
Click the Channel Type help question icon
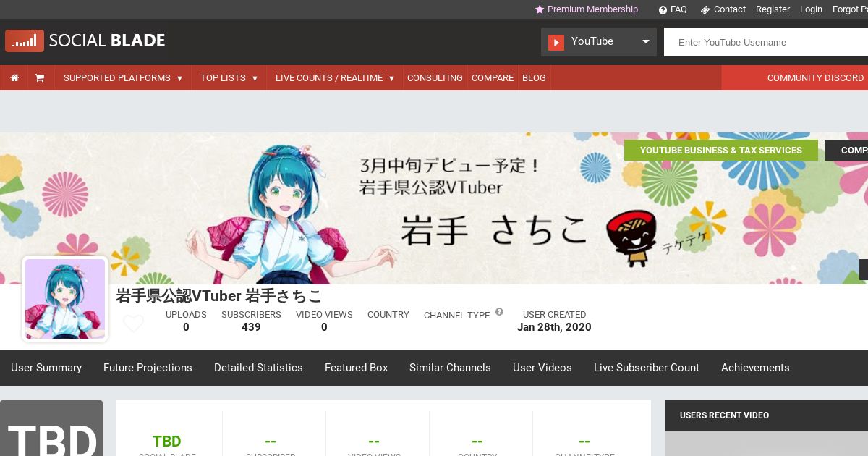[499, 312]
